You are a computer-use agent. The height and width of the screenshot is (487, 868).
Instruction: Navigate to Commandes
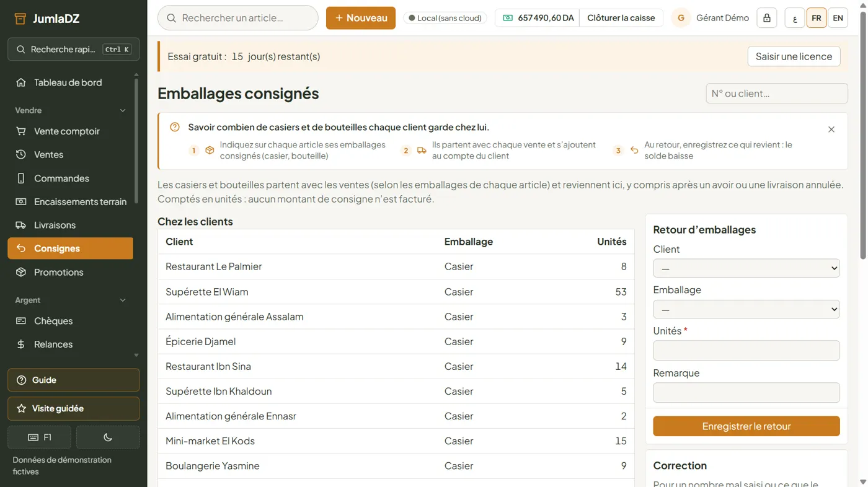coord(70,178)
